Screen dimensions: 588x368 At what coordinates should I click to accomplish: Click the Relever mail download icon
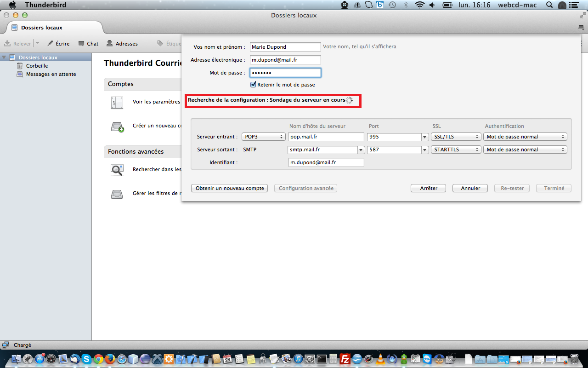[x=7, y=44]
